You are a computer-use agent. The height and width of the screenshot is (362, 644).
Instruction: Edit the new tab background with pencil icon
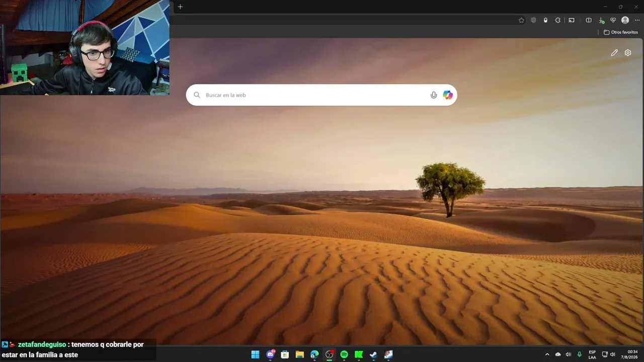click(x=614, y=53)
